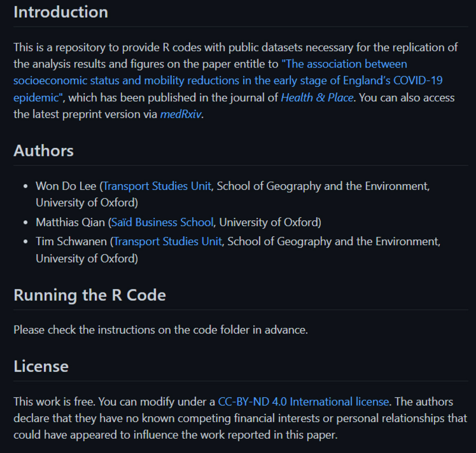
Task: Click the License section heading
Action: pos(41,366)
